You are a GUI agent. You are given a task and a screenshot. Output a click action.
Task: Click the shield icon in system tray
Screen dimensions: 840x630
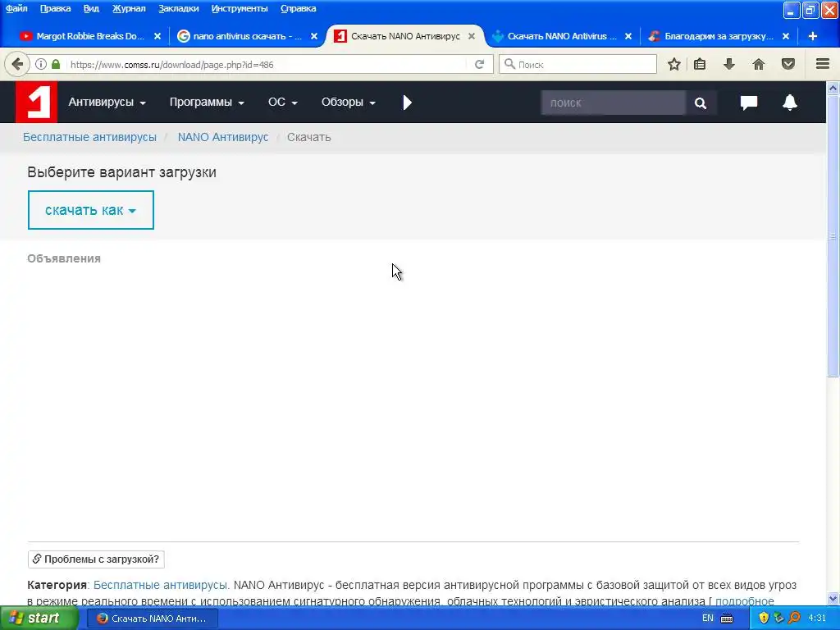point(764,618)
